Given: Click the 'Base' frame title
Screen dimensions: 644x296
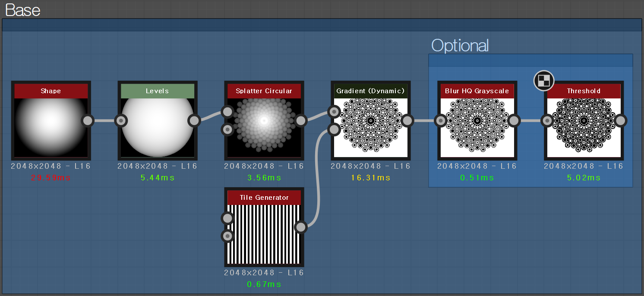Looking at the screenshot, I should point(23,10).
